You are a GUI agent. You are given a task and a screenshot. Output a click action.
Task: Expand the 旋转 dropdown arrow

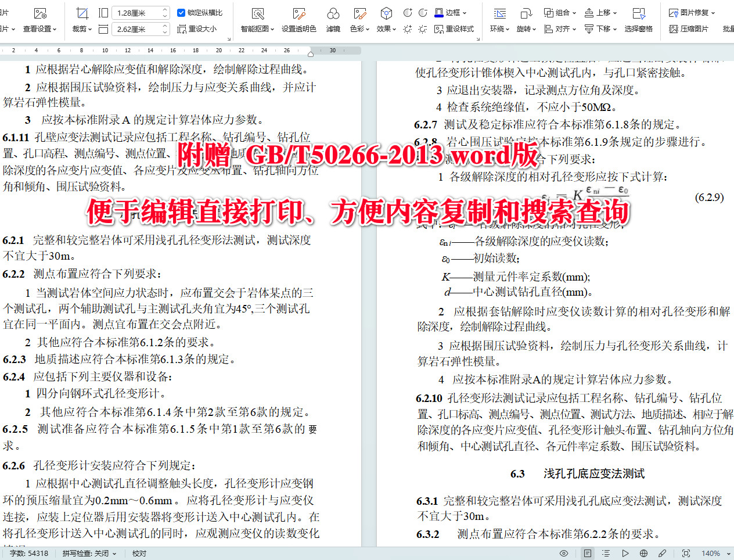(534, 29)
